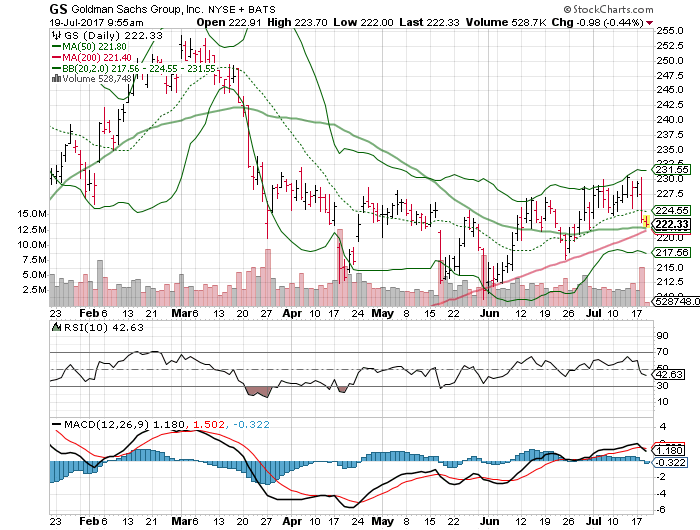Click the volume bars icon in legend

pos(56,79)
